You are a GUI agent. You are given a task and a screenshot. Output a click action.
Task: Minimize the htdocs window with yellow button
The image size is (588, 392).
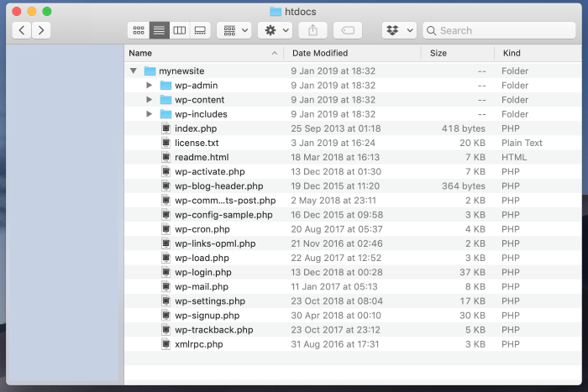coord(32,11)
